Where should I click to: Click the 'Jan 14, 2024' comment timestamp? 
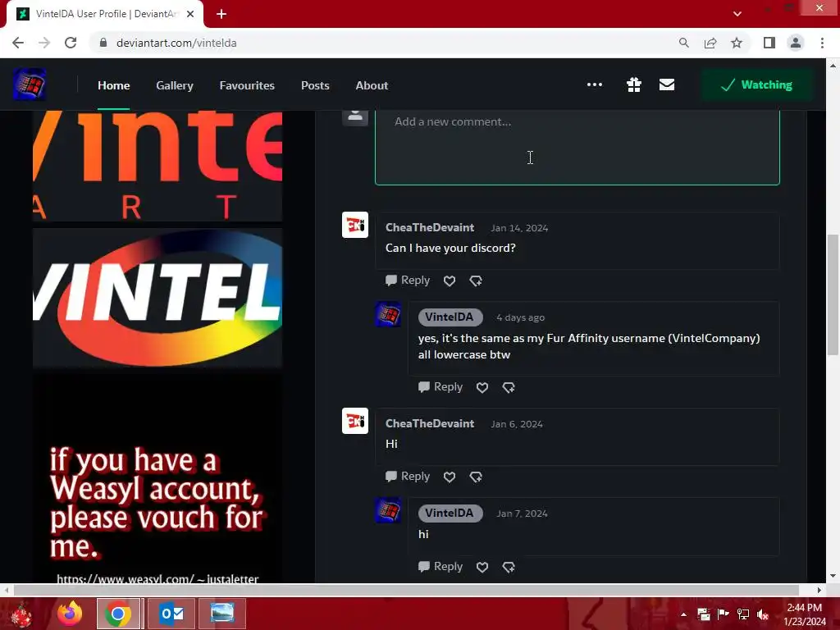[519, 228]
